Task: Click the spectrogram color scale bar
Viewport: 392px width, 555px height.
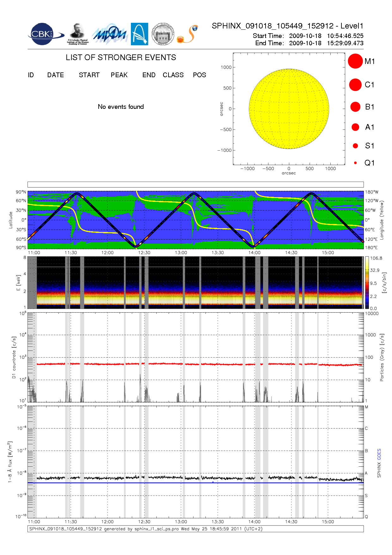Action: pyautogui.click(x=367, y=283)
